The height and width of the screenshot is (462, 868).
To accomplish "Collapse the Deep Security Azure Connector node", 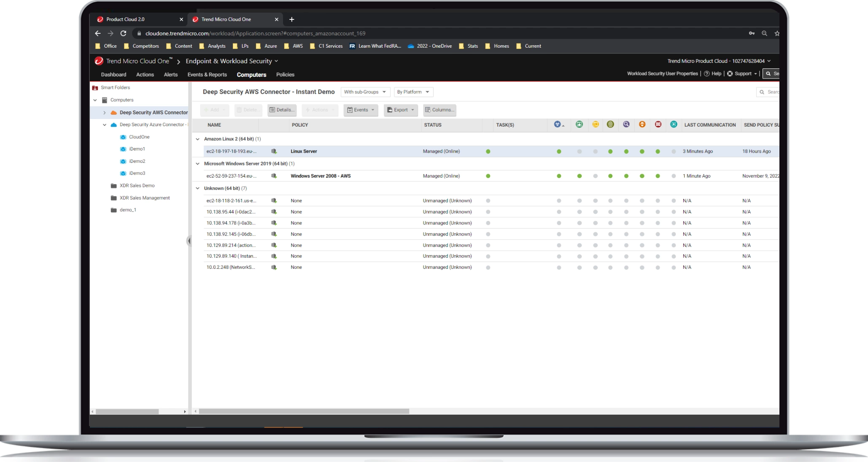I will (x=105, y=125).
